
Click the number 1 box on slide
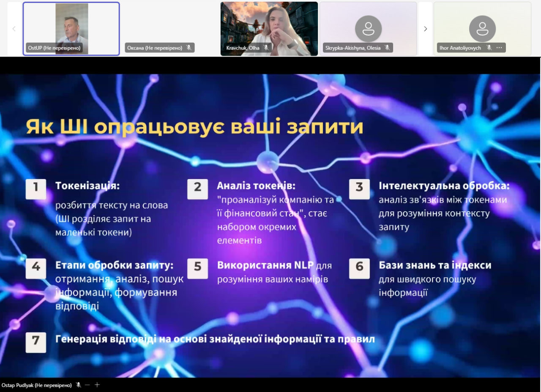pos(36,189)
